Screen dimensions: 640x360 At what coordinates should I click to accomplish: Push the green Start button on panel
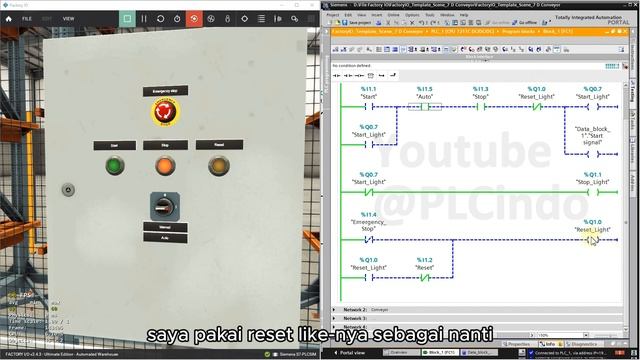click(x=115, y=166)
